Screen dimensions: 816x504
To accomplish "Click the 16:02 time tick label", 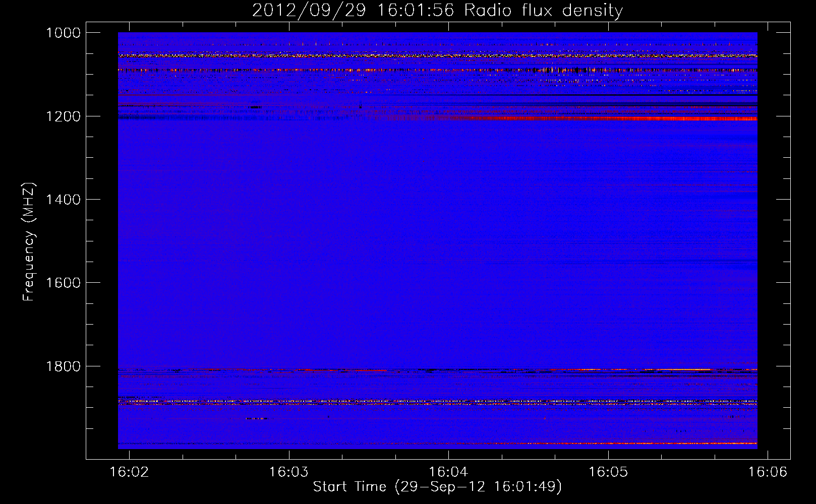I will click(130, 472).
